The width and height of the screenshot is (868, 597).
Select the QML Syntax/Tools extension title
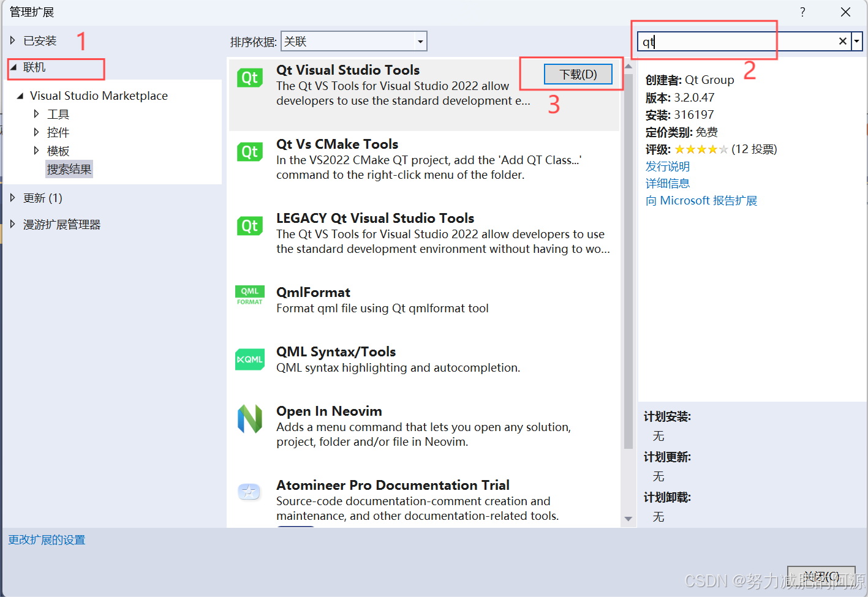tap(336, 351)
